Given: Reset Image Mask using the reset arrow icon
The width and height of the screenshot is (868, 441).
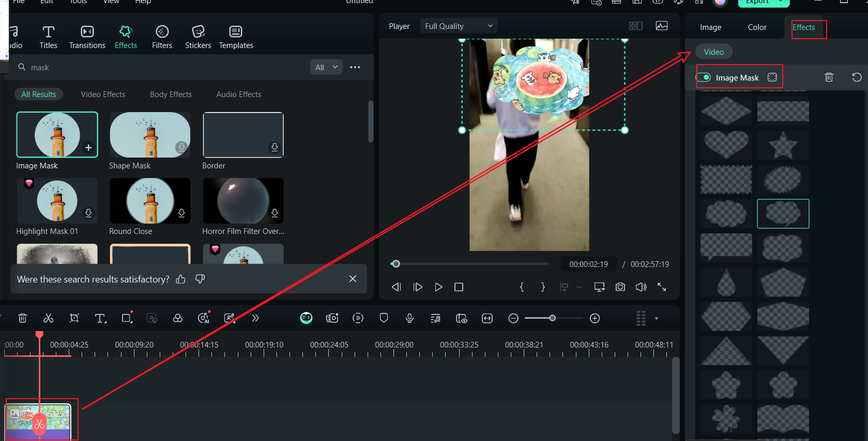Looking at the screenshot, I should pos(856,77).
